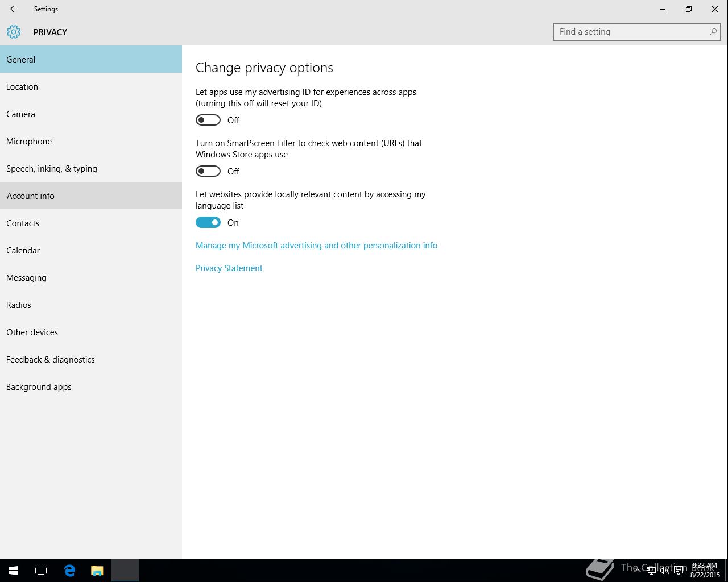Image resolution: width=728 pixels, height=582 pixels.
Task: Restore down the Settings window
Action: point(689,9)
